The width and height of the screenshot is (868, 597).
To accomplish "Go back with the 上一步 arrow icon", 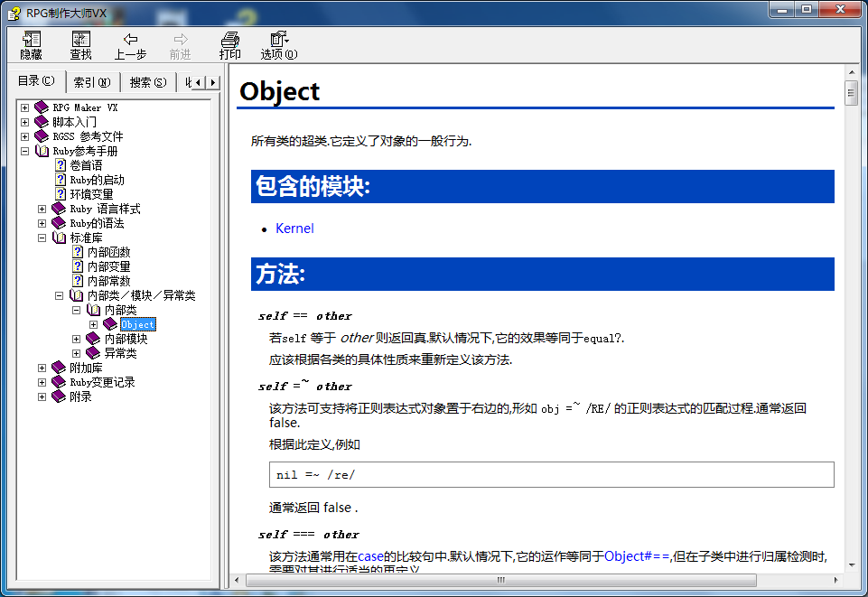I will pyautogui.click(x=131, y=39).
